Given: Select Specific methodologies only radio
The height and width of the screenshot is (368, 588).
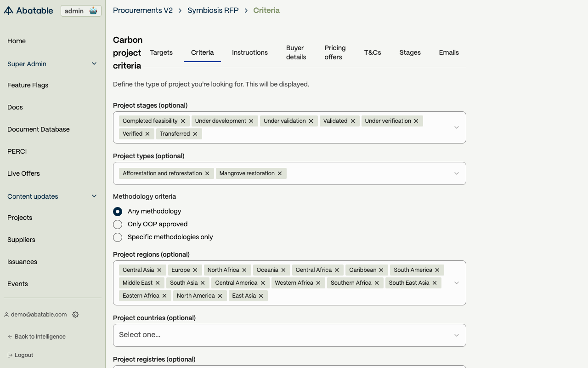Looking at the screenshot, I should [118, 237].
